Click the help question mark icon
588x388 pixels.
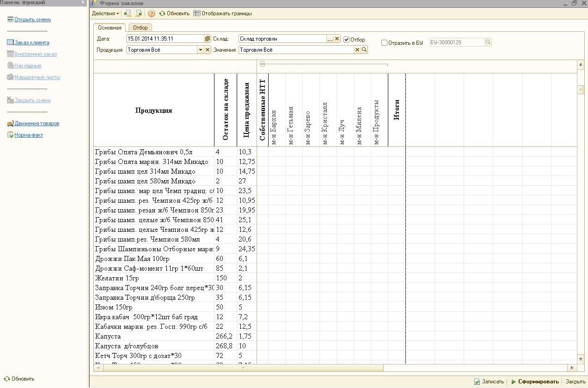[x=152, y=13]
